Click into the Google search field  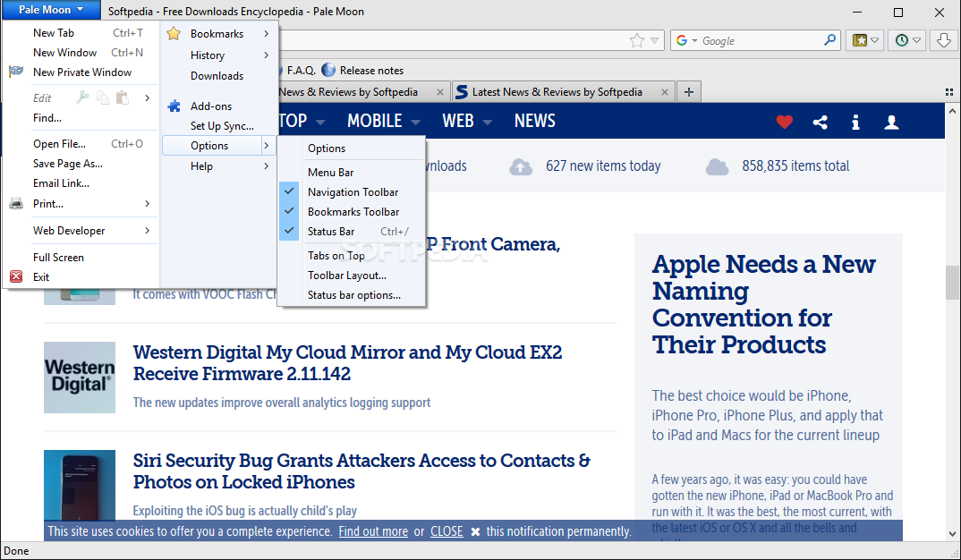[x=760, y=41]
